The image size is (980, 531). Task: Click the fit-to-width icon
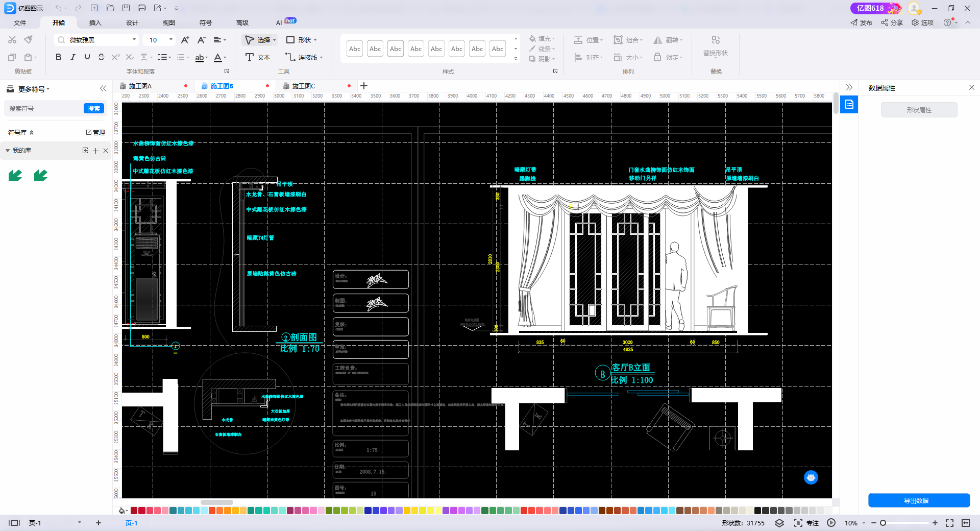(966, 523)
